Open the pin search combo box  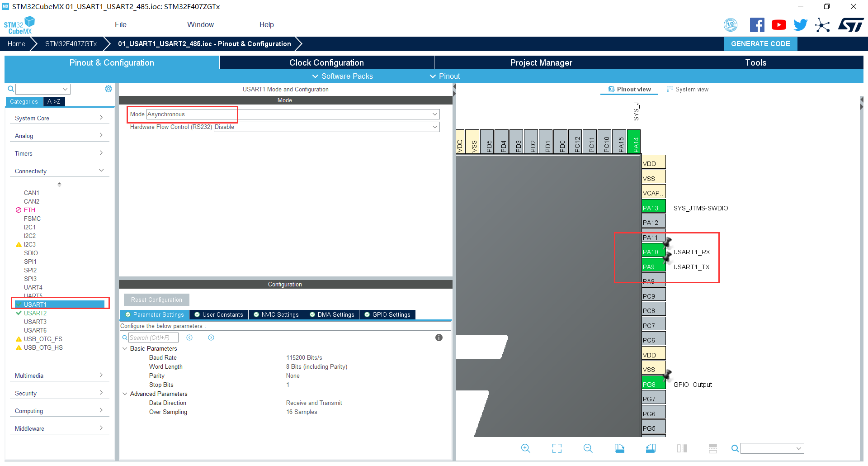click(x=772, y=448)
